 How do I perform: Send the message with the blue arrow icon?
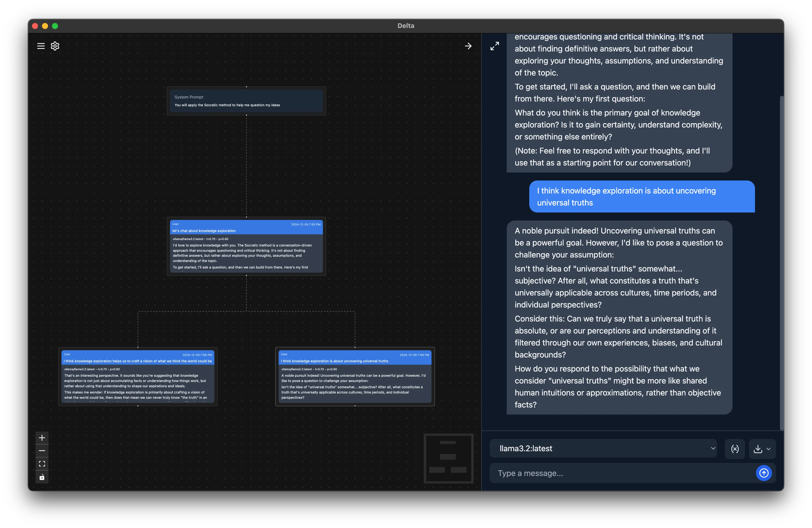(x=764, y=473)
